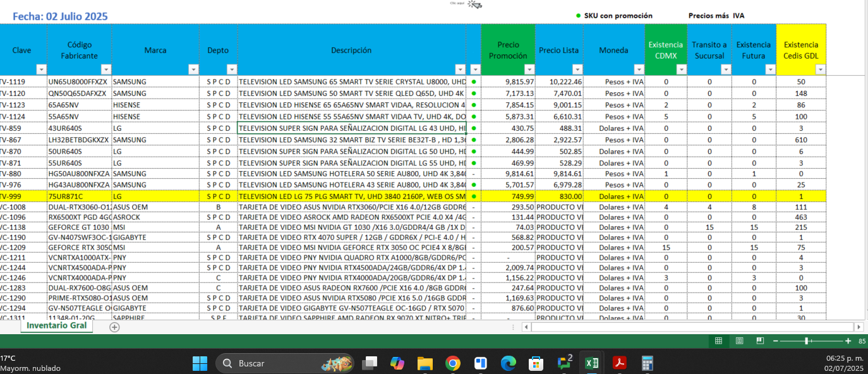The width and height of the screenshot is (868, 374).
Task: Click the 85 zoom level indicator
Action: (862, 341)
